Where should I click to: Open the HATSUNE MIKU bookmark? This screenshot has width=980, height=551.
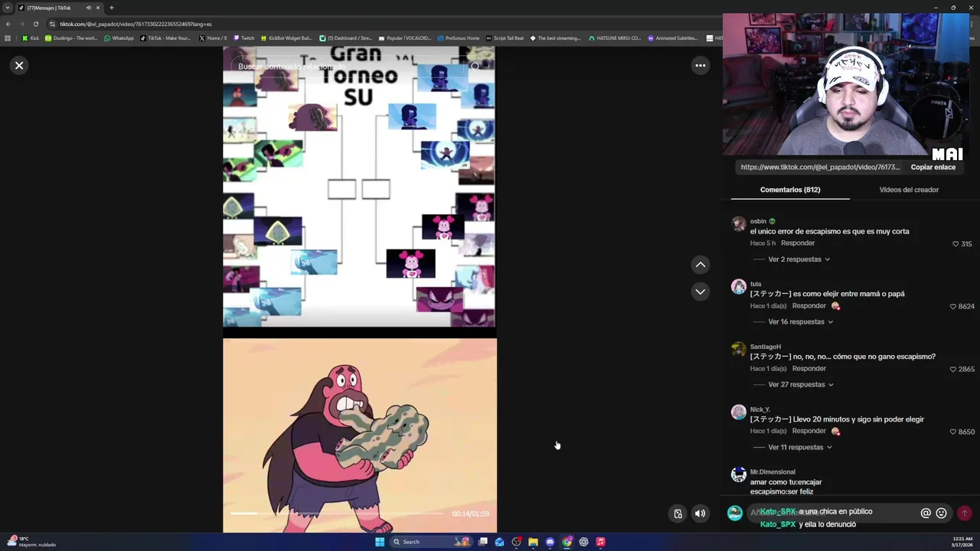click(615, 38)
